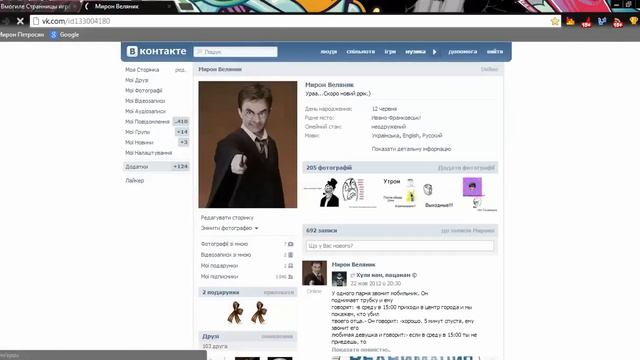Click the Що у Вас нового? post input

coord(400,246)
